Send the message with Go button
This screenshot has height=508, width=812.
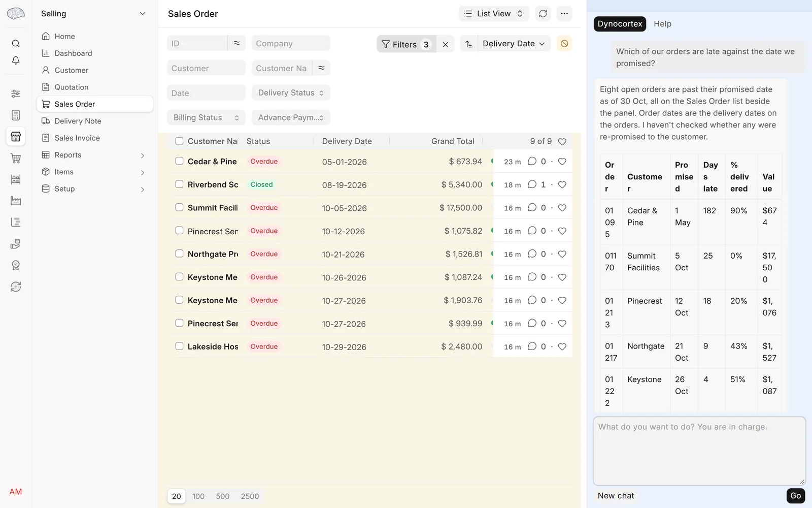(795, 496)
